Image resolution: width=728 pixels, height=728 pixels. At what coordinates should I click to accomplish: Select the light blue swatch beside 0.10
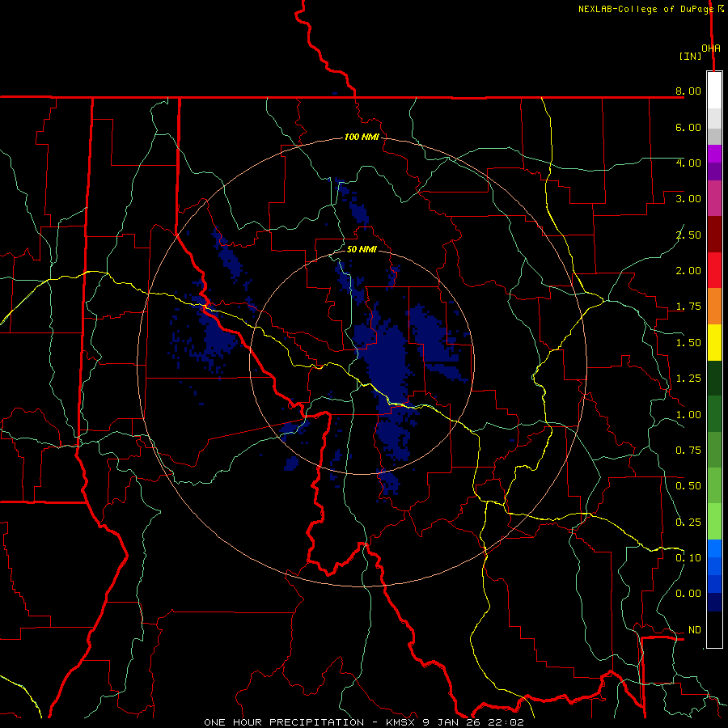714,548
